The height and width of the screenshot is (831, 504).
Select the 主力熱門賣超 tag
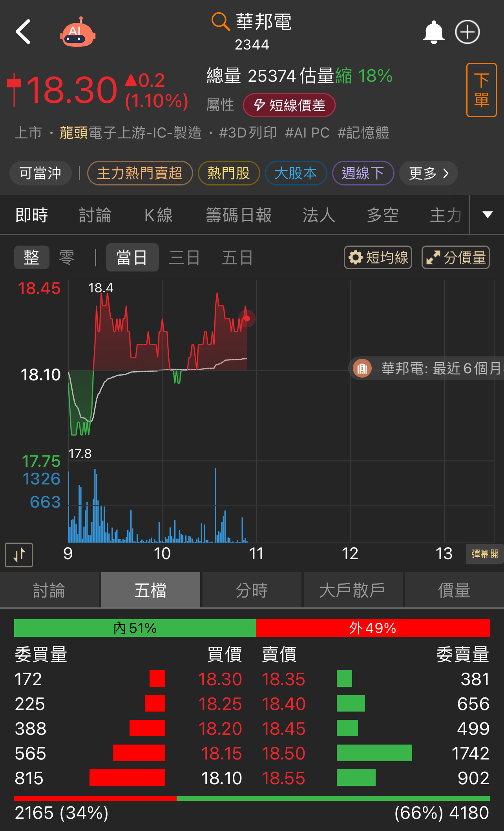(140, 173)
